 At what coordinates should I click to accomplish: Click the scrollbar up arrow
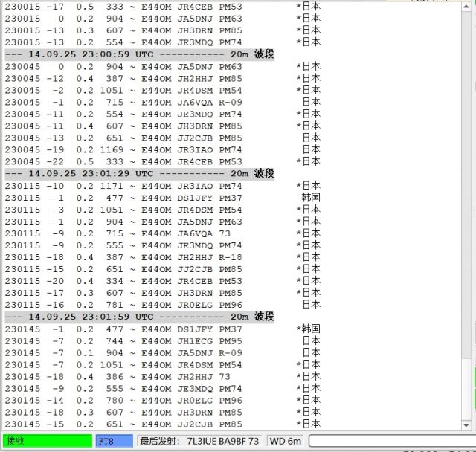pyautogui.click(x=466, y=7)
